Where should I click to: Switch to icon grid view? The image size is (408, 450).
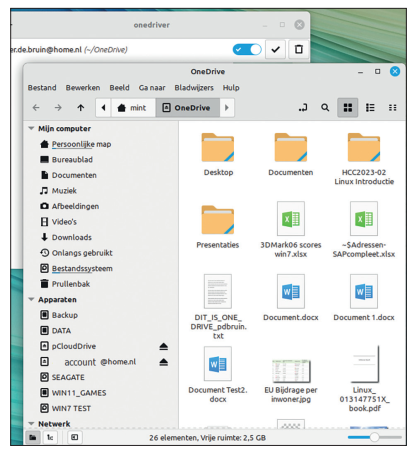[x=348, y=108]
